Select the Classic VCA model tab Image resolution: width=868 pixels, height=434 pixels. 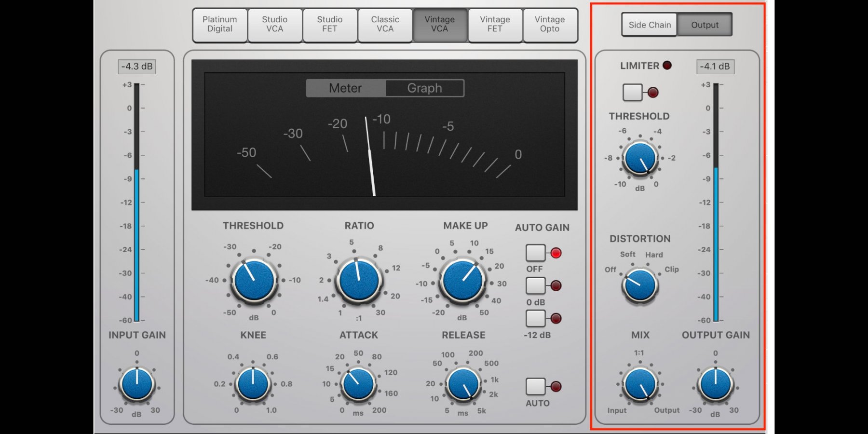[385, 25]
